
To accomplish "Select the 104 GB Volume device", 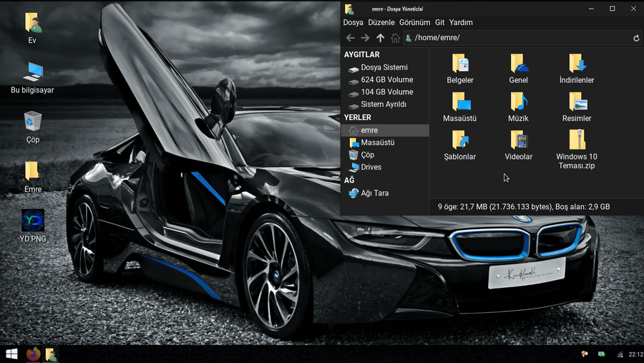I will 385,92.
